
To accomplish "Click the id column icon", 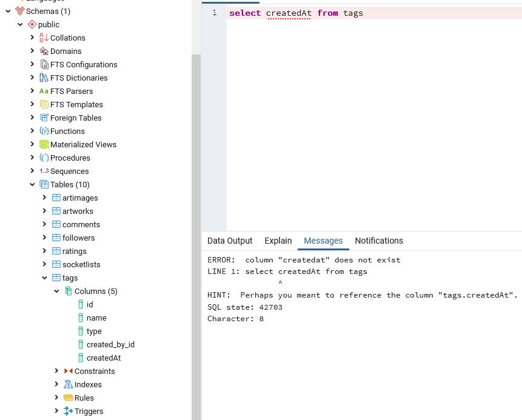I will coord(81,304).
